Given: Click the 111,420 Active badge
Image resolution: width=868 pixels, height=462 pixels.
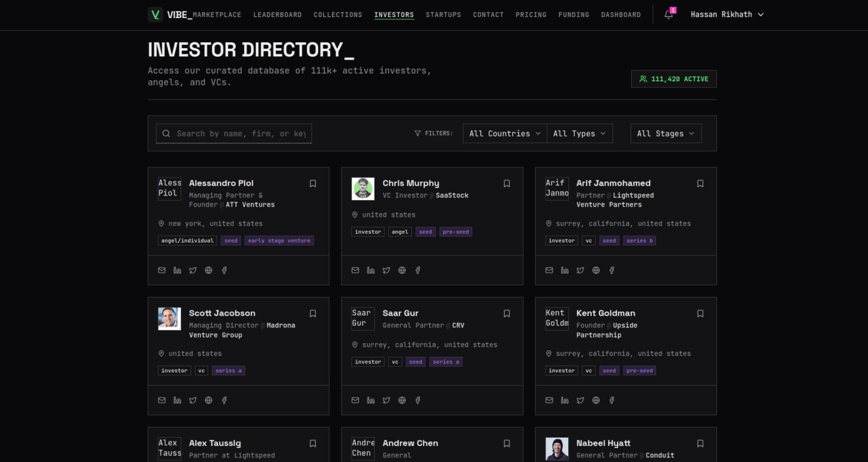Looking at the screenshot, I should point(674,79).
